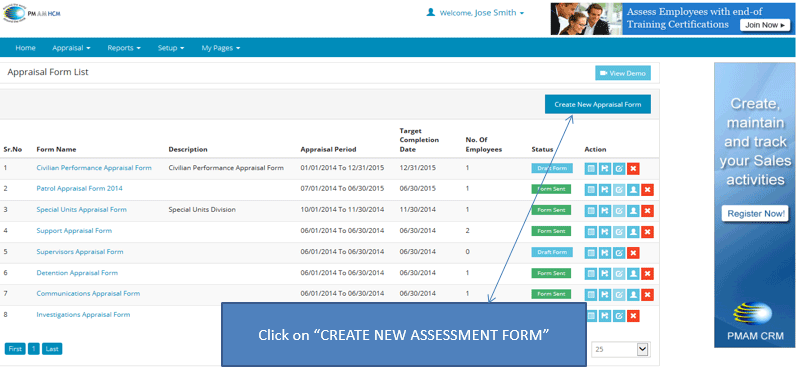Delete Civilian Performance Appraisal Form with red X
This screenshot has width=801, height=389.
click(x=633, y=168)
